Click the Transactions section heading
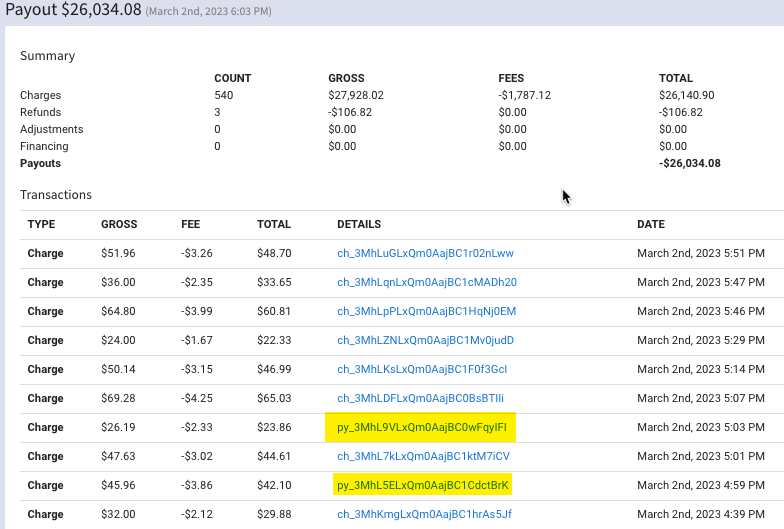The width and height of the screenshot is (784, 529). tap(56, 195)
